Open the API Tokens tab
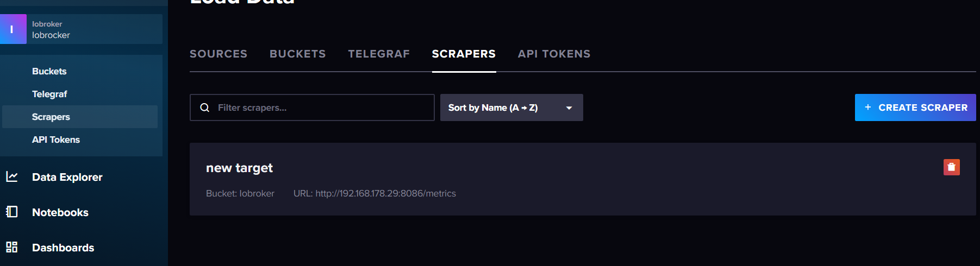The image size is (980, 266). click(x=554, y=54)
